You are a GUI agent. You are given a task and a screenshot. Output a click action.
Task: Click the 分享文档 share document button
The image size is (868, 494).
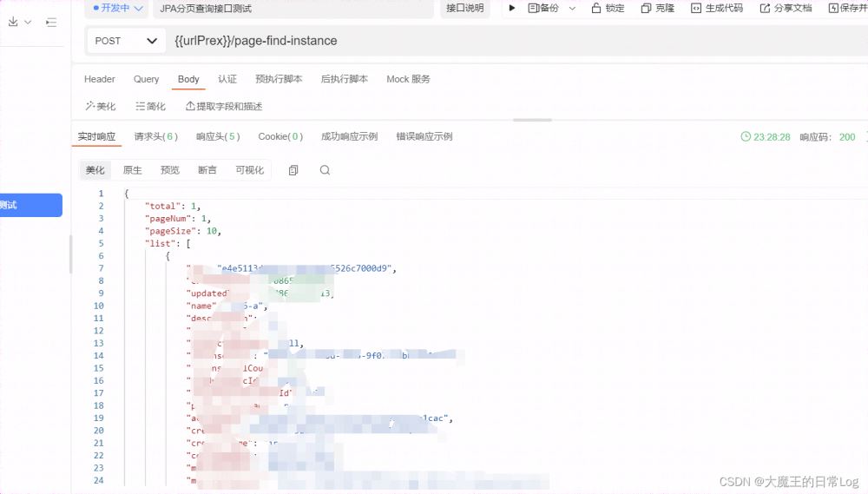point(786,8)
